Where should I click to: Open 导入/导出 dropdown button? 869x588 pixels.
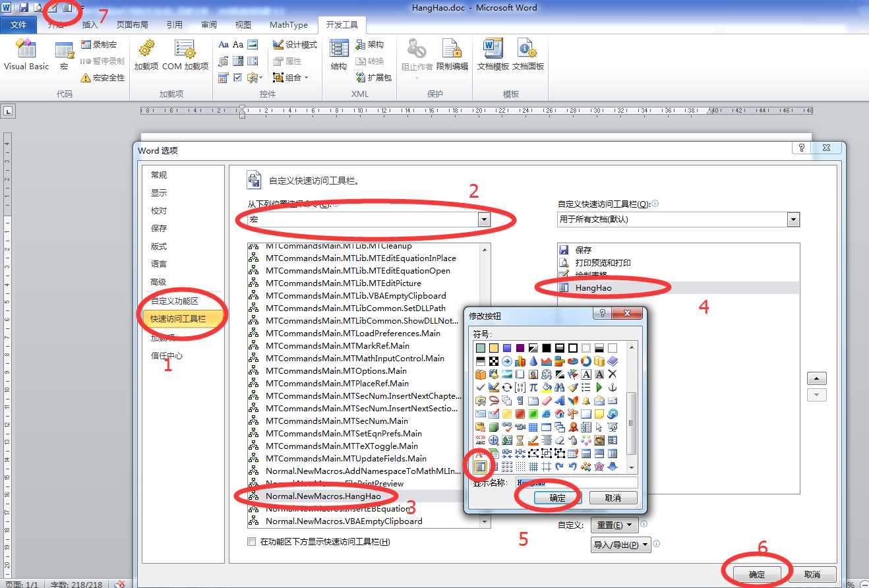click(620, 544)
